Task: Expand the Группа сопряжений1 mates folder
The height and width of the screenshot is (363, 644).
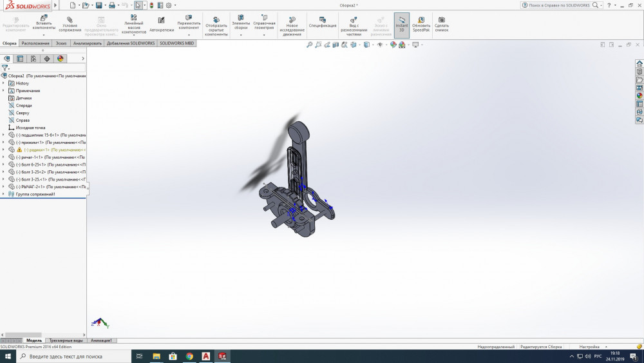Action: click(3, 194)
